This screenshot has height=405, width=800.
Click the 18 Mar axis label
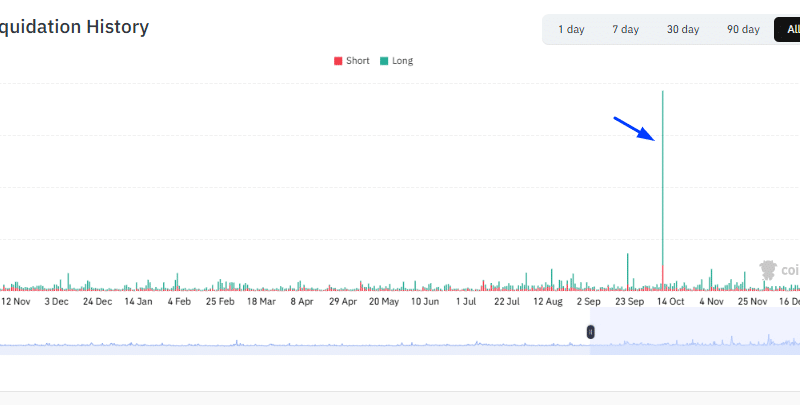261,301
